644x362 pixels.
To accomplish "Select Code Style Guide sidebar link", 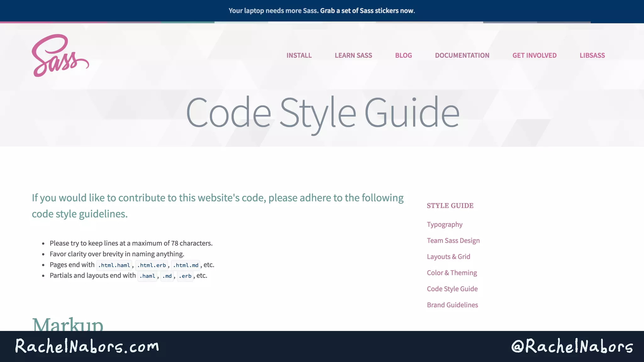I will click(x=452, y=289).
